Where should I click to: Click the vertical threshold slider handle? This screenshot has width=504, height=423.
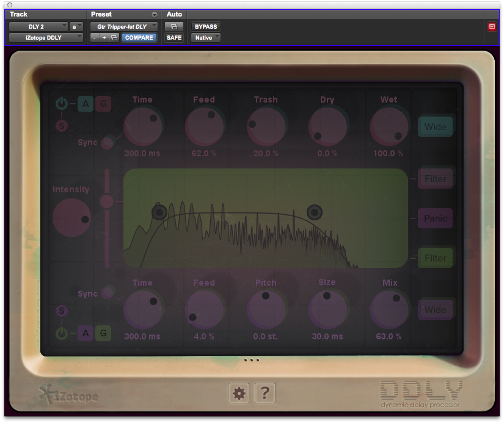click(x=107, y=201)
